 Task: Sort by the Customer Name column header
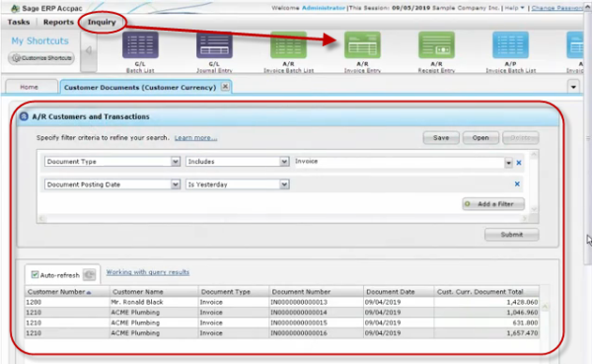click(x=154, y=292)
